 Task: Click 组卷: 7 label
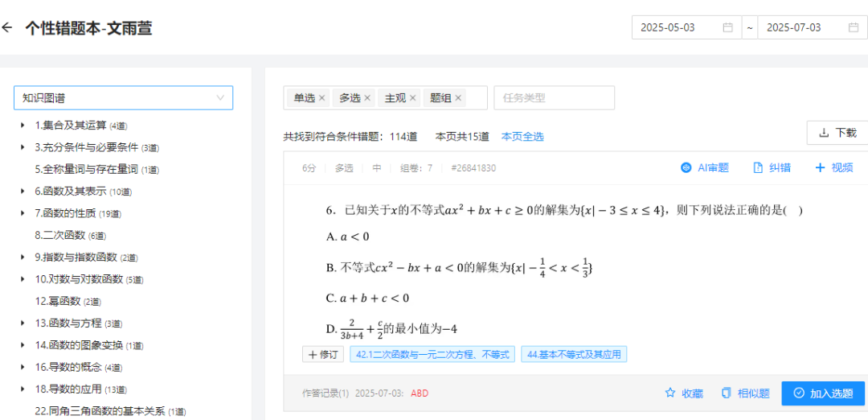click(416, 168)
